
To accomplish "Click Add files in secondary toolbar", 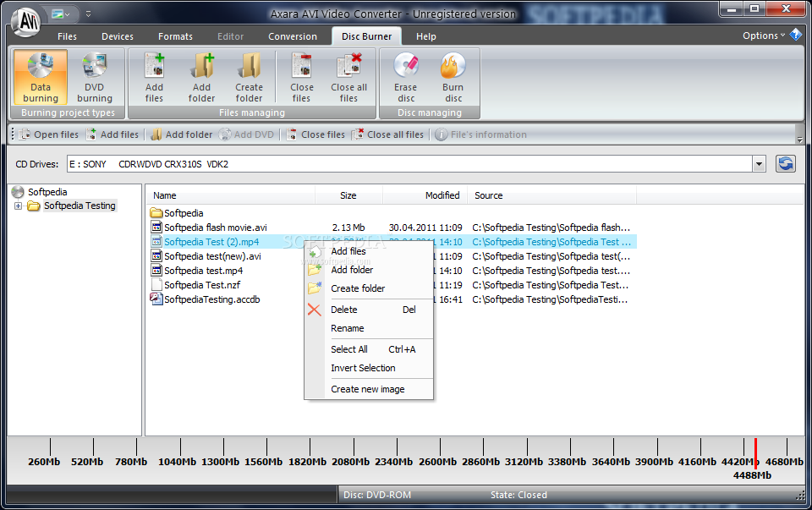I will (112, 134).
